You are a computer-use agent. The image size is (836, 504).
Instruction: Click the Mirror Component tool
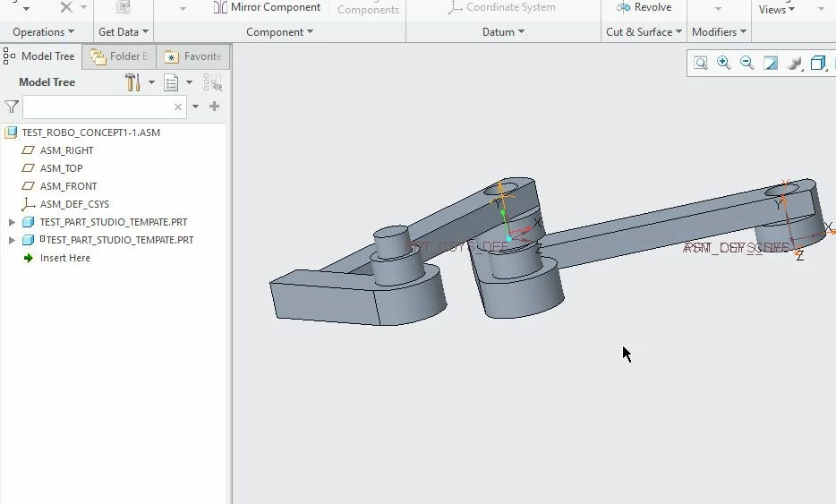(267, 7)
